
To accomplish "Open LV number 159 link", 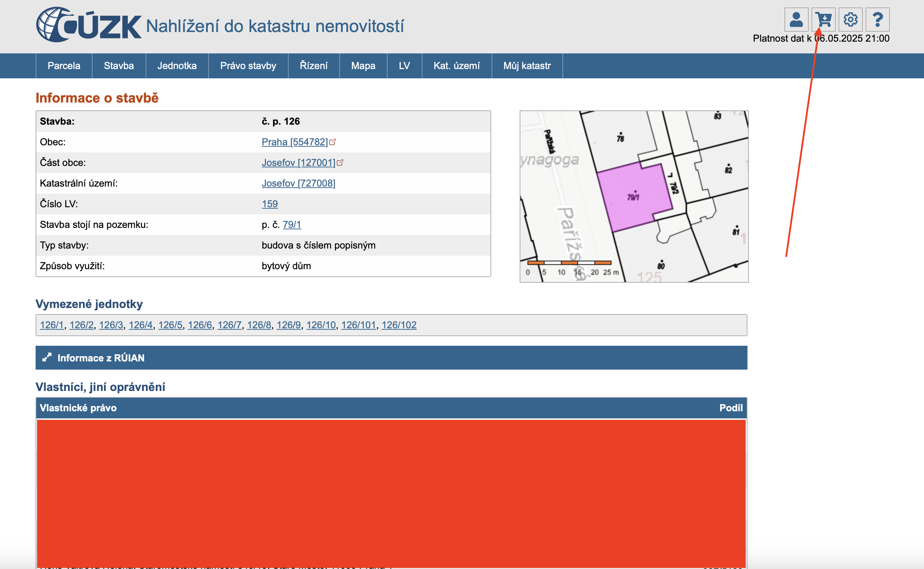I will [270, 204].
